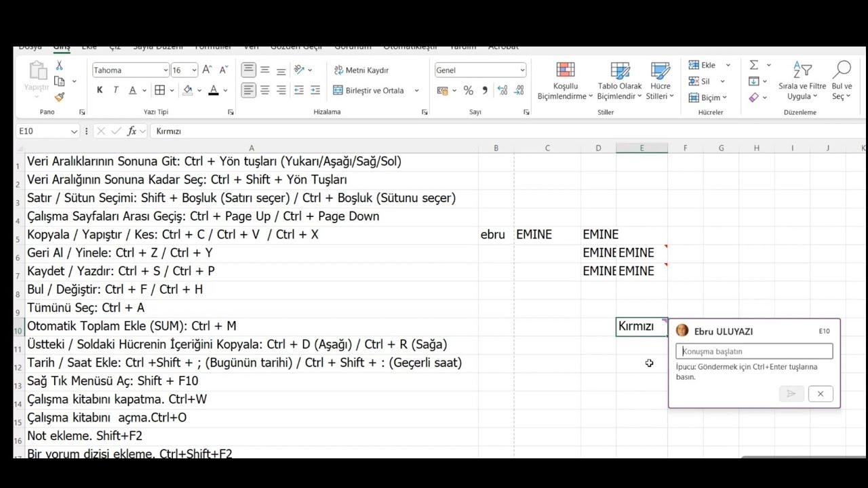Decrease font size with smaller A icon
The height and width of the screenshot is (488, 868).
pos(224,70)
